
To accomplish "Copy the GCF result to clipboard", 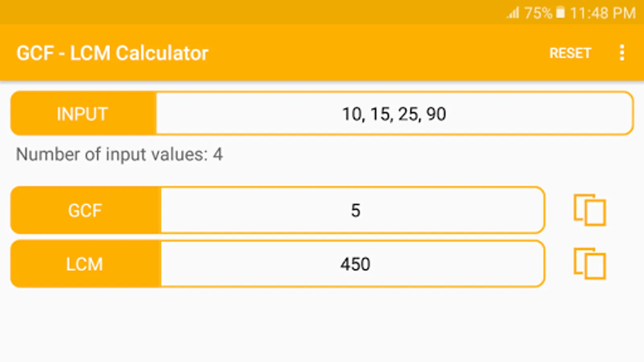I will pyautogui.click(x=590, y=210).
